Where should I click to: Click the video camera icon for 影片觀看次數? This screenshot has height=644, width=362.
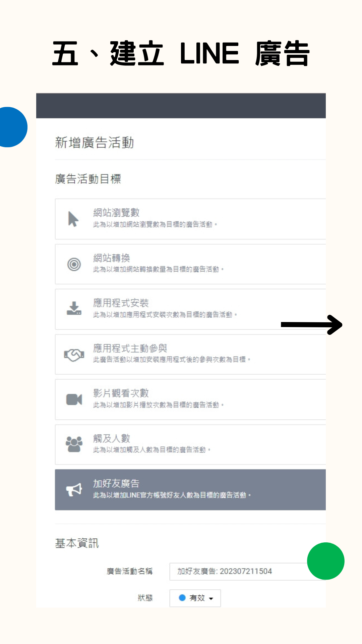(74, 399)
